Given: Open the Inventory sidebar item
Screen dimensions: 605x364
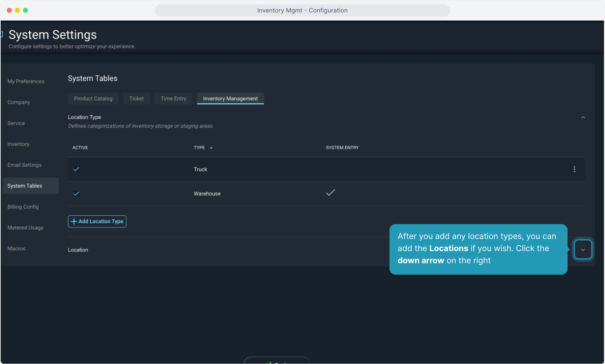Looking at the screenshot, I should point(19,144).
